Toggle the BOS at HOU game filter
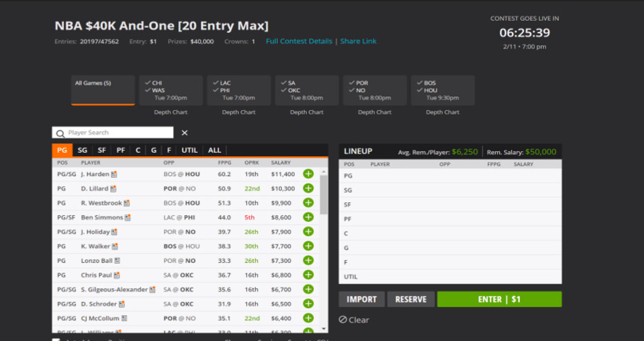 click(443, 90)
